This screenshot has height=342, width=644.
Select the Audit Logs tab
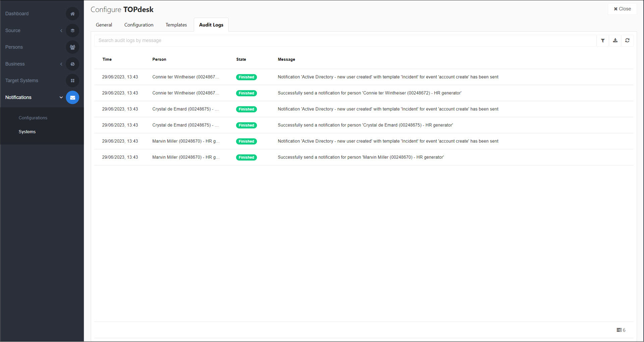(211, 25)
